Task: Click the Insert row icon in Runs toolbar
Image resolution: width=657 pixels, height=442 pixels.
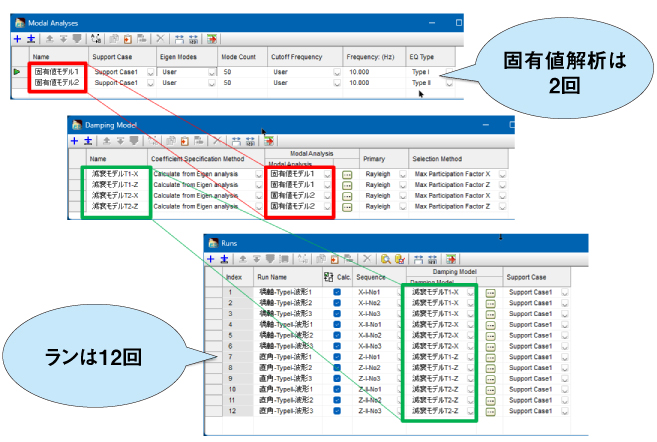Action: pyautogui.click(x=224, y=259)
